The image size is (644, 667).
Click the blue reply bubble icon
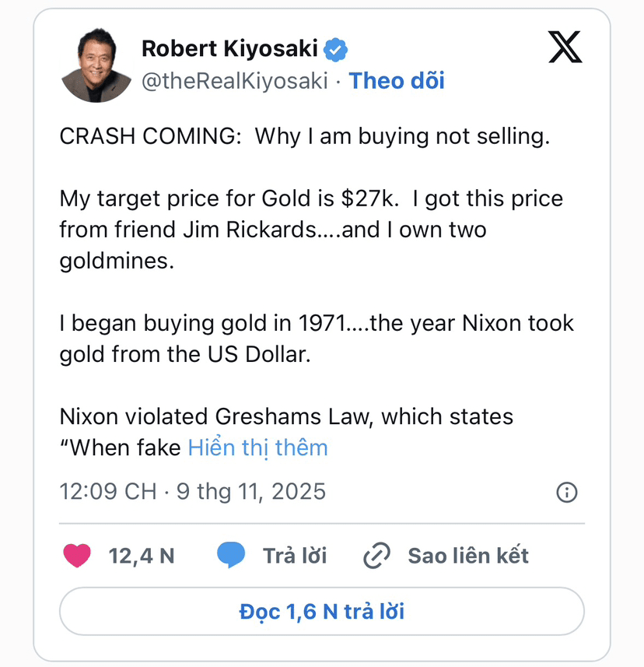[x=231, y=556]
